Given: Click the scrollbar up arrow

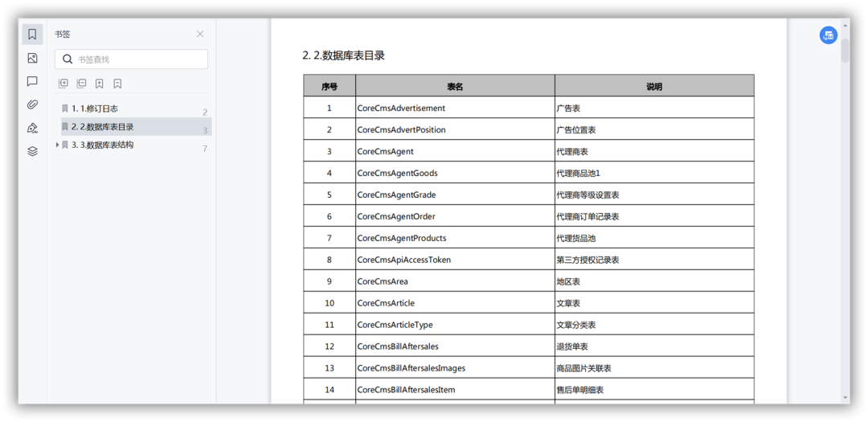Looking at the screenshot, I should [x=845, y=24].
